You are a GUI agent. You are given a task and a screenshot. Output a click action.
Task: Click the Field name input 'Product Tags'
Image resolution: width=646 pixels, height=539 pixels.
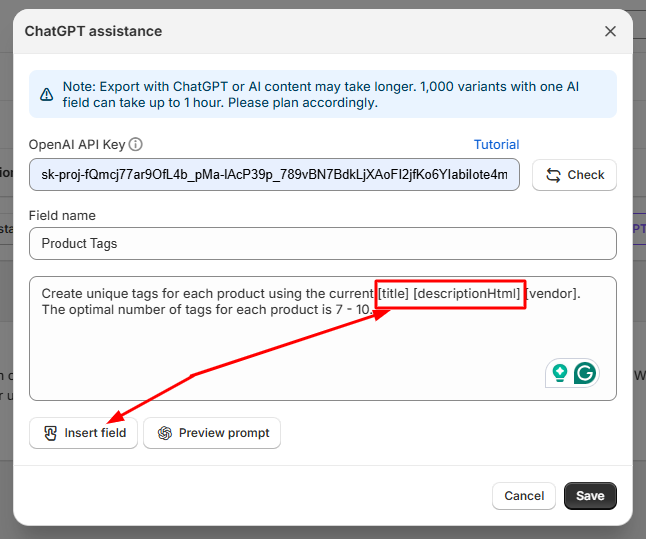click(323, 244)
